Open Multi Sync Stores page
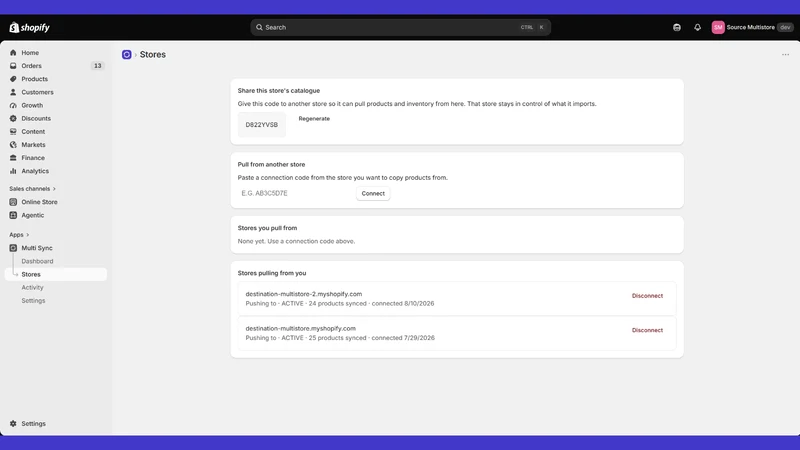The image size is (800, 450). coord(56,274)
